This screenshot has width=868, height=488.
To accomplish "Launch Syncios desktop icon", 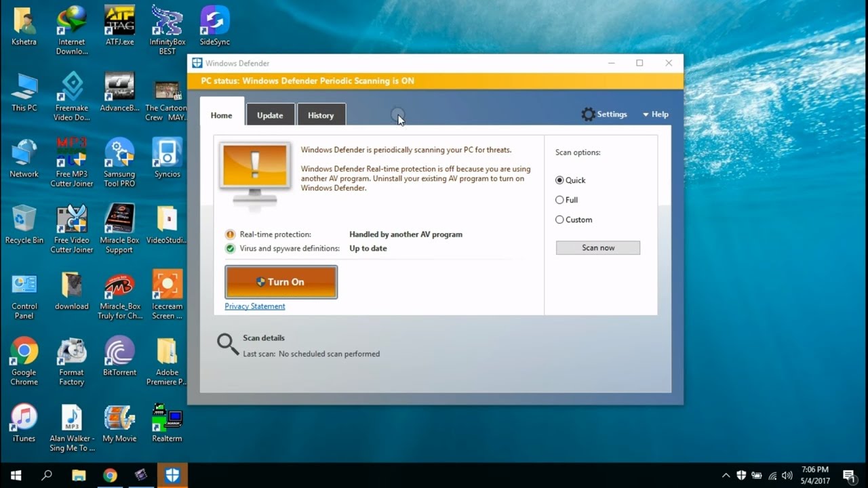I will coord(167,158).
